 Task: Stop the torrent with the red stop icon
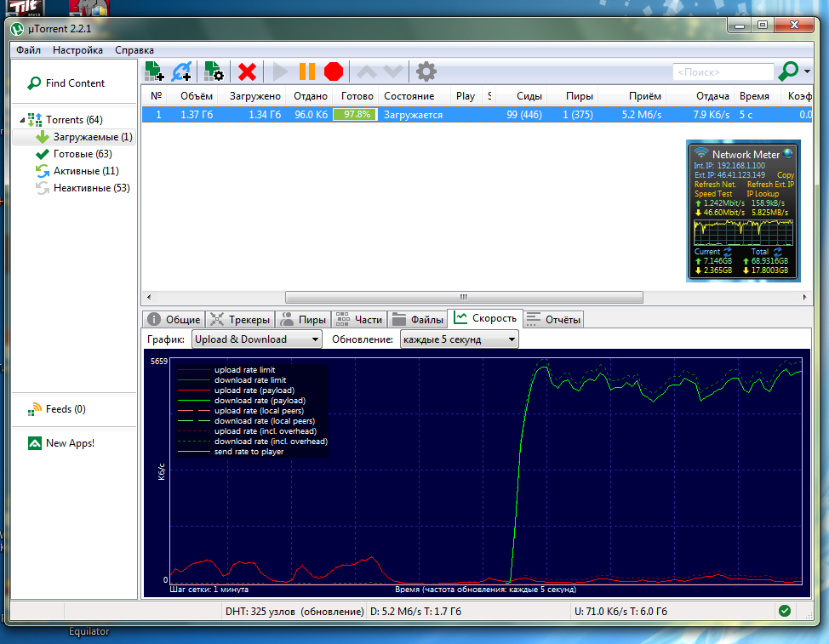(334, 71)
